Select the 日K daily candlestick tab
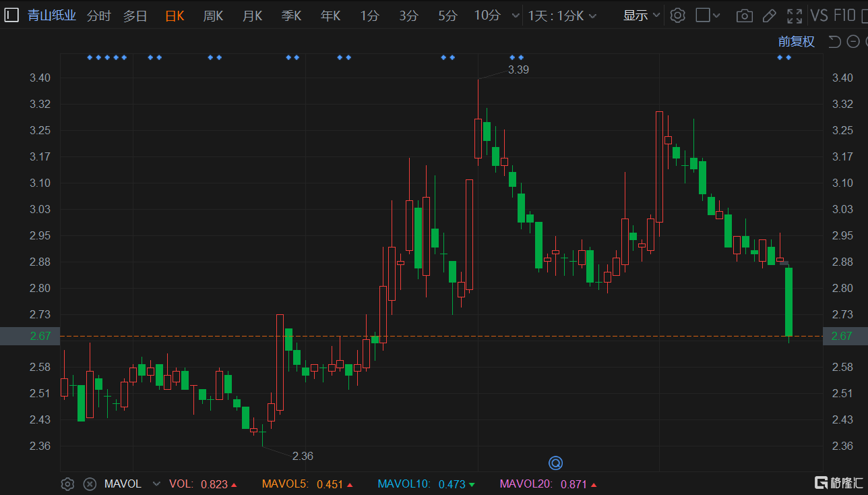 tap(175, 16)
